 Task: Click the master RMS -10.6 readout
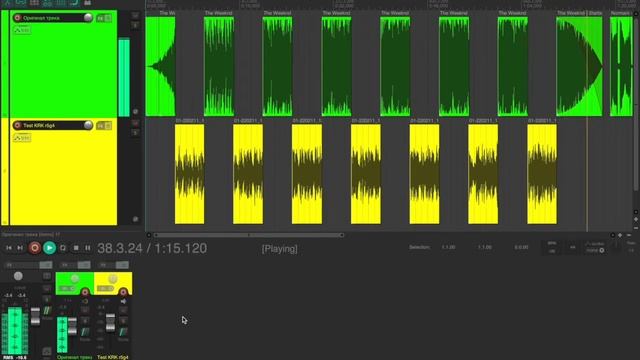pyautogui.click(x=16, y=357)
